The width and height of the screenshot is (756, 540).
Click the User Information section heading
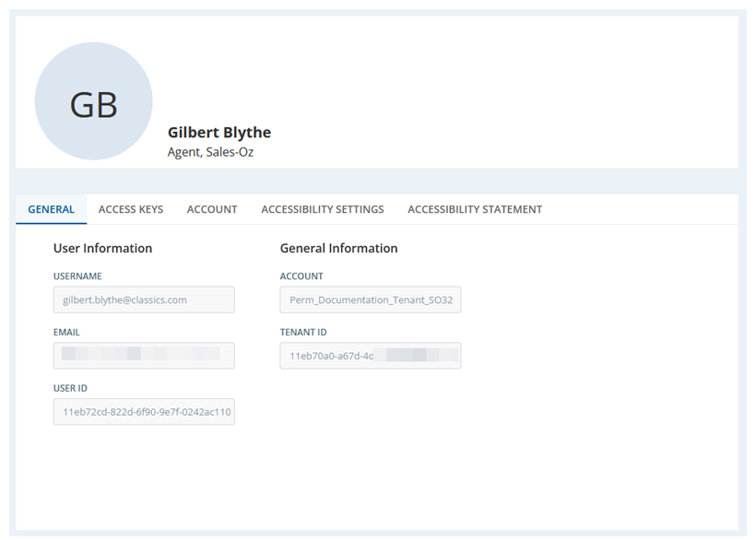point(102,248)
